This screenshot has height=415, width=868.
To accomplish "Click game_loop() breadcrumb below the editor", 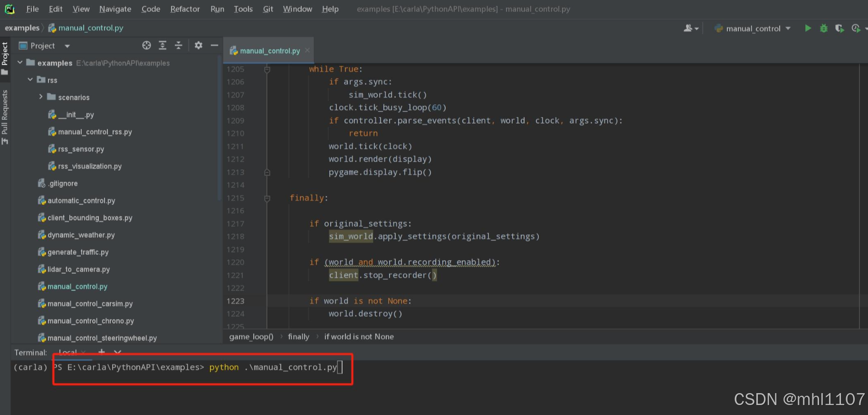I will pos(251,337).
